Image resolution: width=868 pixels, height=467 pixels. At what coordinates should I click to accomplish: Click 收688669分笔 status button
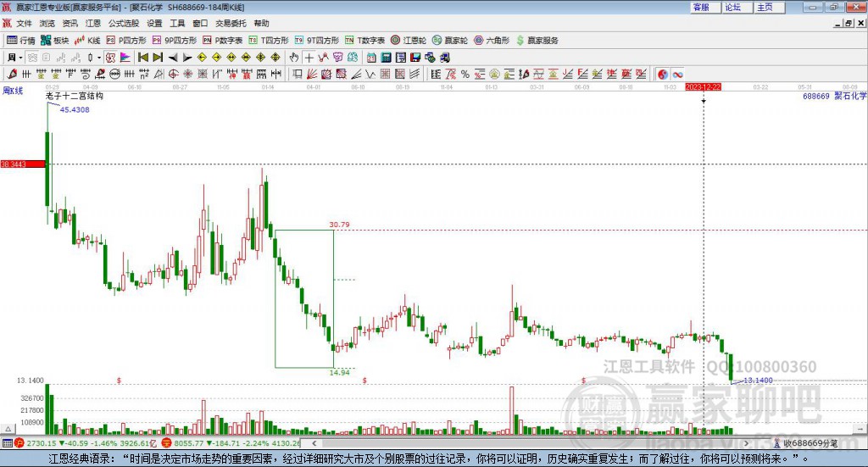(806, 443)
